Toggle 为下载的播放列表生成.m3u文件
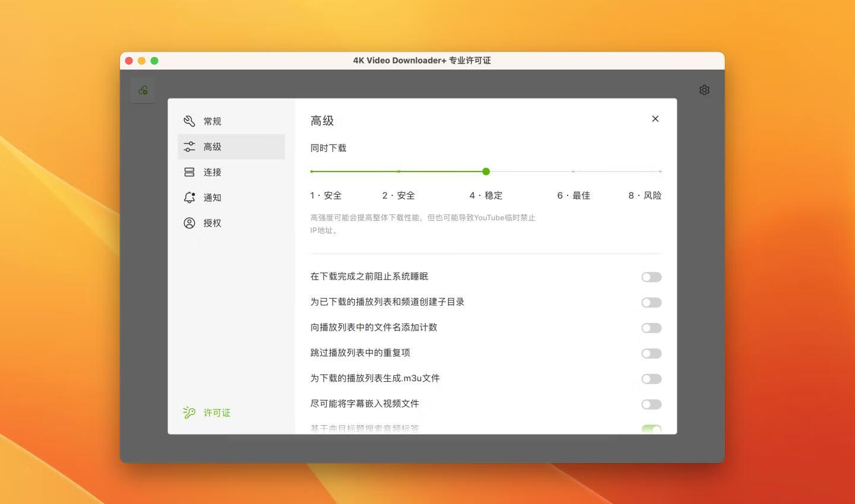 pyautogui.click(x=651, y=379)
